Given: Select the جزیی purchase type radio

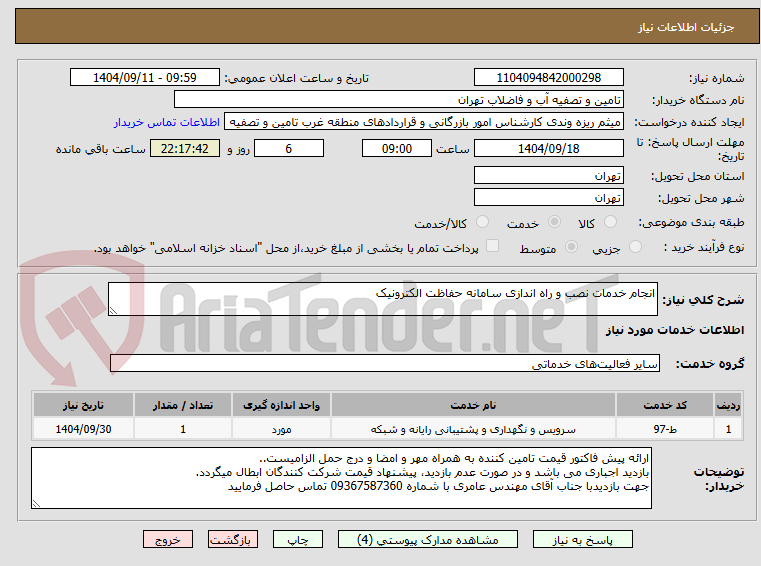Looking at the screenshot, I should [635, 247].
